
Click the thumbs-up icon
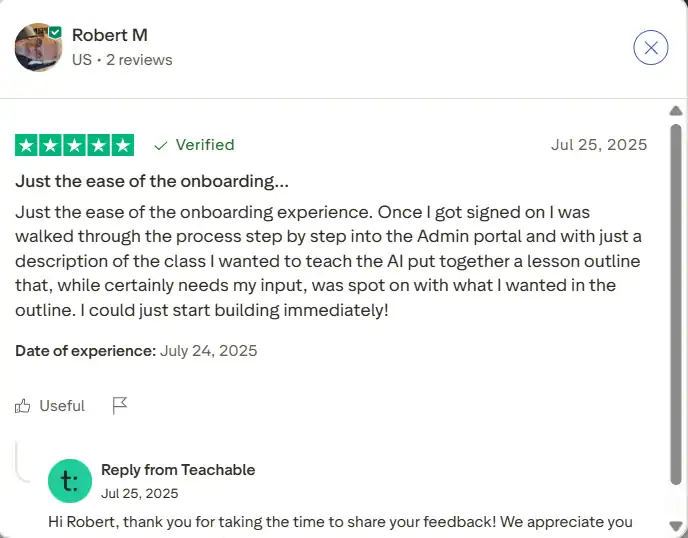(x=22, y=406)
